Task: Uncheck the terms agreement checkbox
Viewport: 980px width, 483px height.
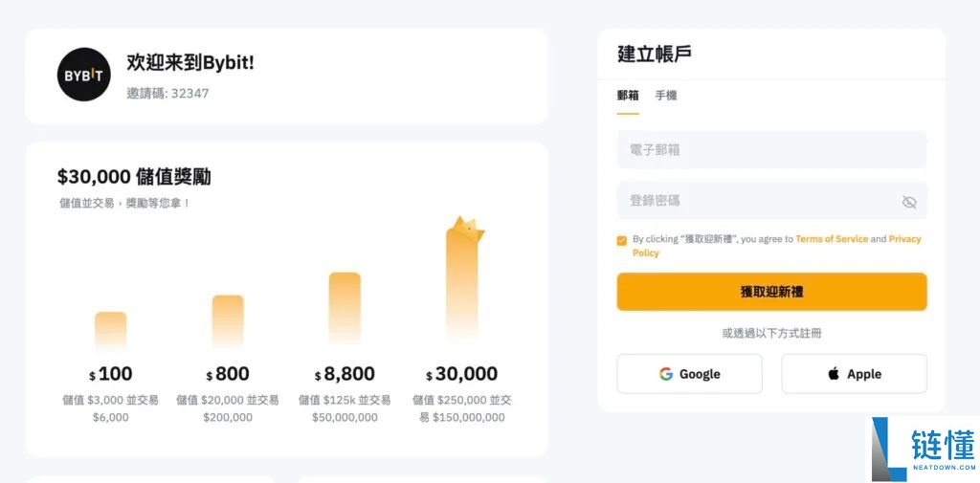Action: click(x=621, y=241)
